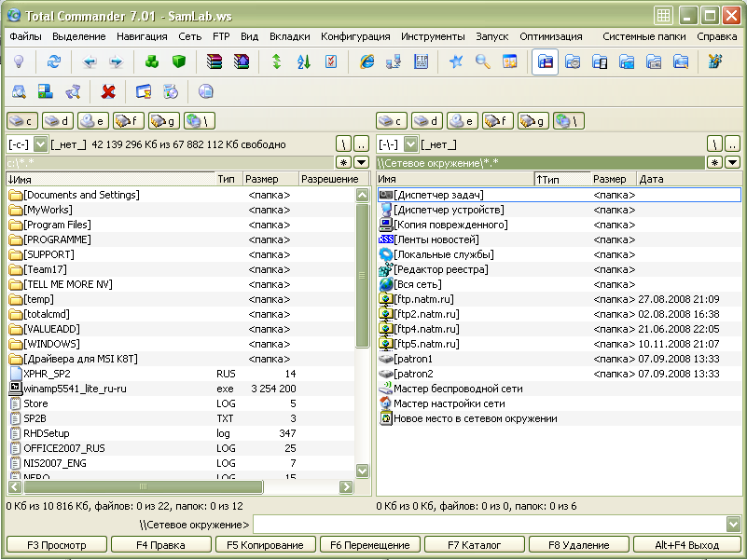The image size is (747, 560).
Task: Open the Справка menu
Action: point(716,36)
